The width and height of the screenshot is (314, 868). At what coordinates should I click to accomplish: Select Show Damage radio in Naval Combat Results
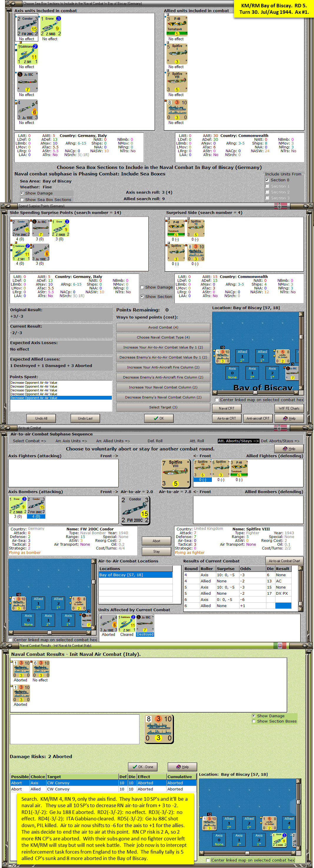(254, 716)
